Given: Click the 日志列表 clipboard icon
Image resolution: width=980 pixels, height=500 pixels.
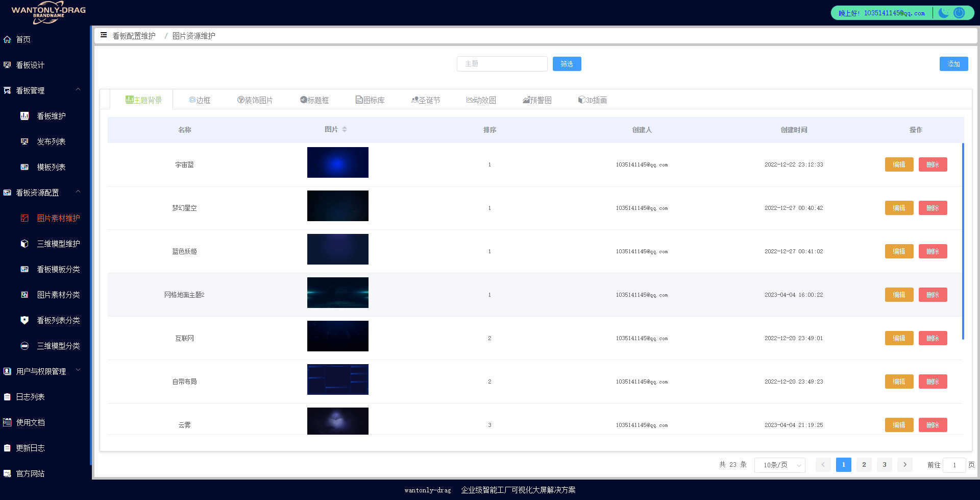Looking at the screenshot, I should coord(7,397).
